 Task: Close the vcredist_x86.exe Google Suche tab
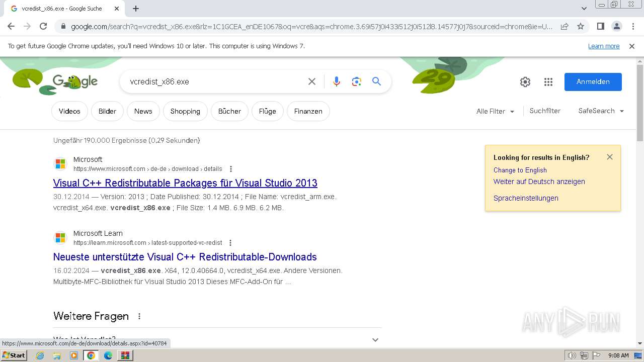(116, 9)
